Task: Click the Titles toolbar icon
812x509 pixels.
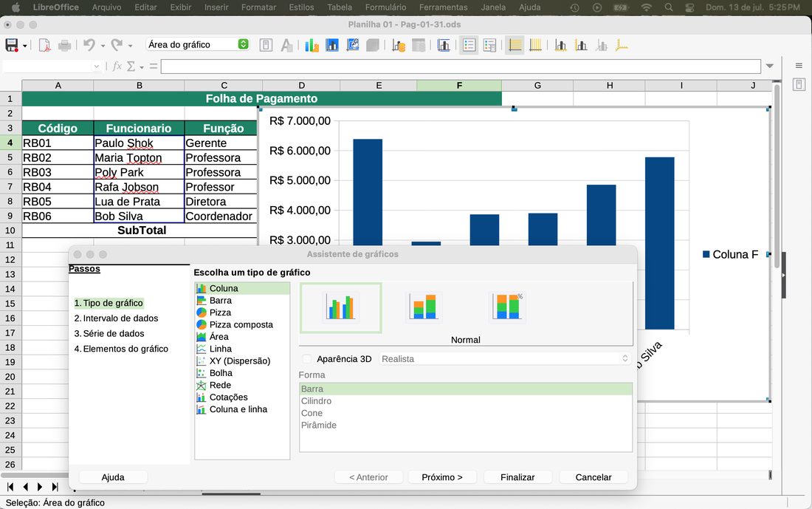Action: pyautogui.click(x=444, y=45)
